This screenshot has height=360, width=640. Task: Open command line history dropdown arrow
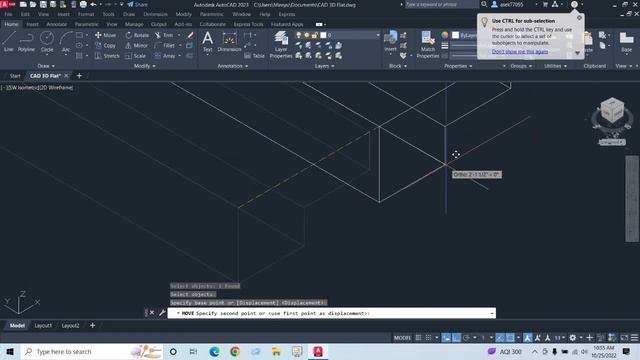point(492,313)
